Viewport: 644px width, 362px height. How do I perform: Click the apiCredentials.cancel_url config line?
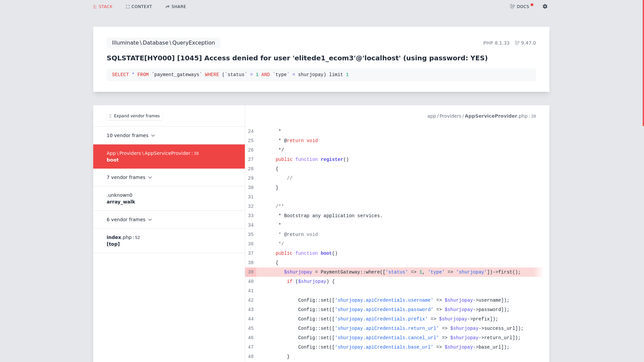[409, 338]
